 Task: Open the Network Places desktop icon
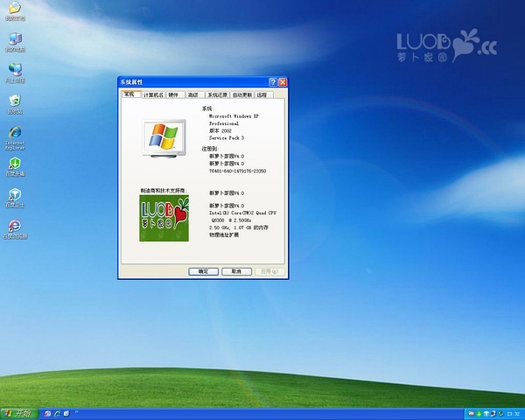pyautogui.click(x=15, y=71)
